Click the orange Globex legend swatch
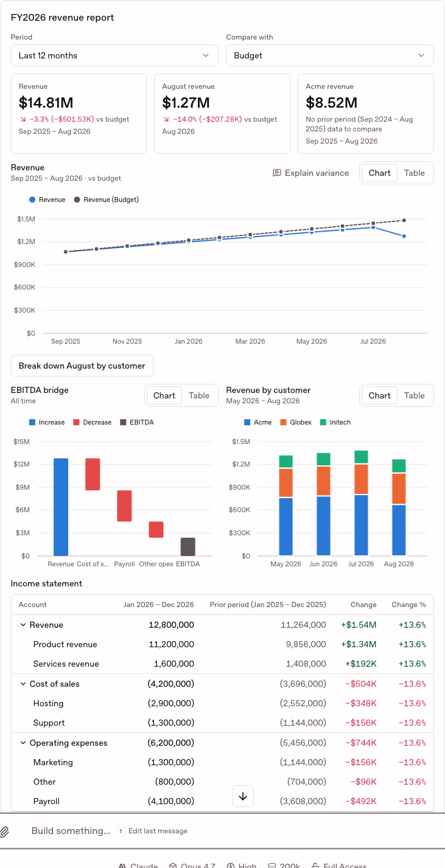Screen dimensions: 445x868 coord(284,422)
